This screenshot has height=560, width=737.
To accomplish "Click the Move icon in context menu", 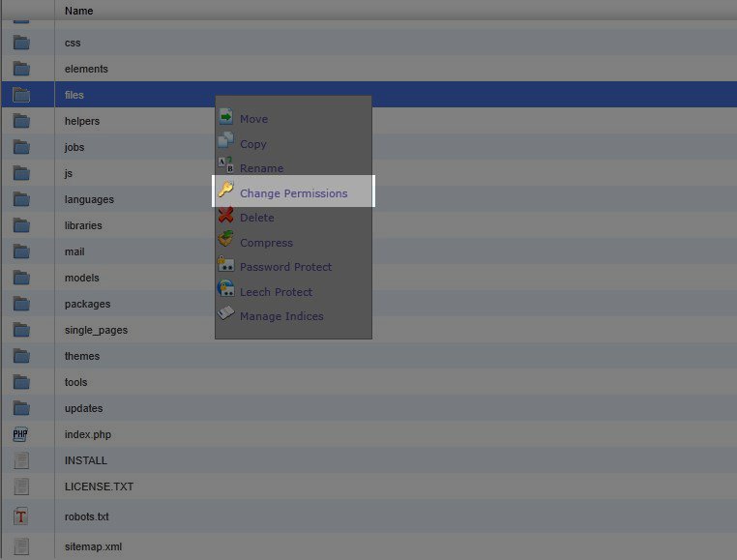I will [x=225, y=116].
